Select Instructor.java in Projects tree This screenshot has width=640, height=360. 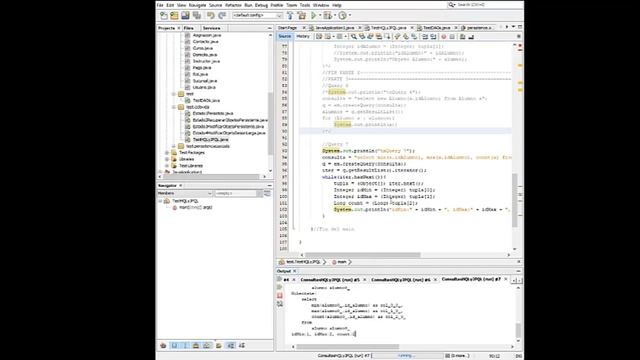coord(206,61)
